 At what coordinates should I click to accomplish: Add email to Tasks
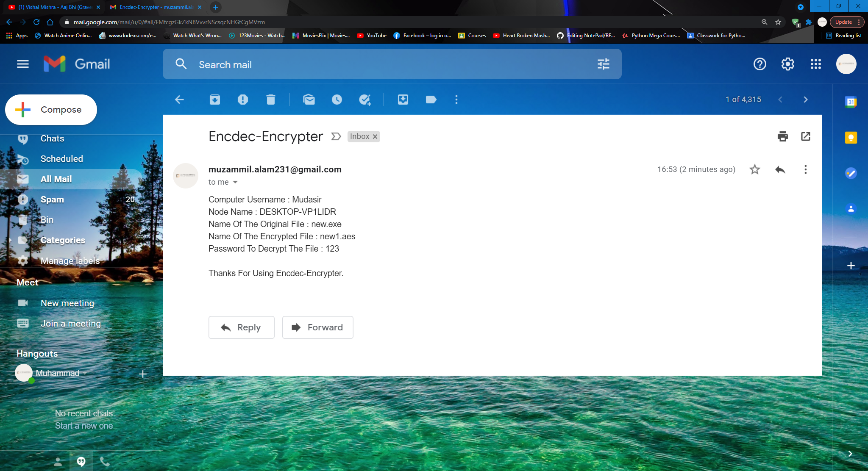365,100
